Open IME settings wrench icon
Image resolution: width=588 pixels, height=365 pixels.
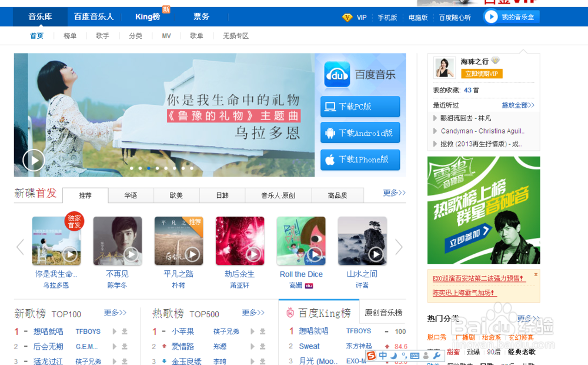[436, 355]
